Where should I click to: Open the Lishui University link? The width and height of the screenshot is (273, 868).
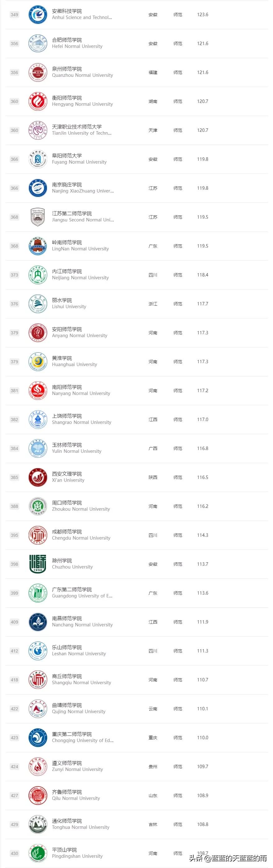69,307
